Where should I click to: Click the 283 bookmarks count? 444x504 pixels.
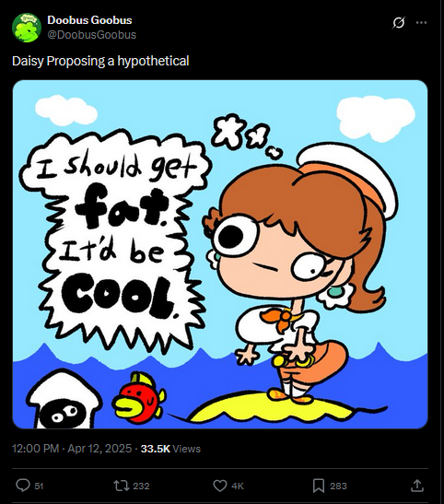pos(339,486)
